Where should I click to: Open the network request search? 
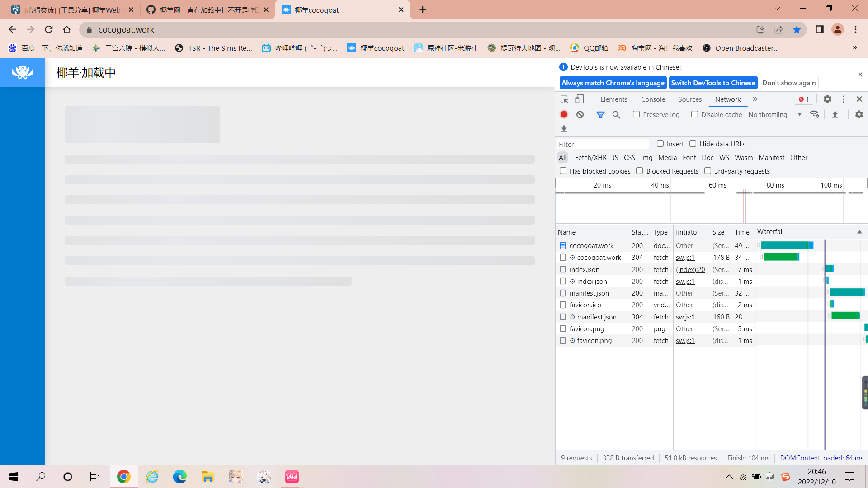click(616, 114)
